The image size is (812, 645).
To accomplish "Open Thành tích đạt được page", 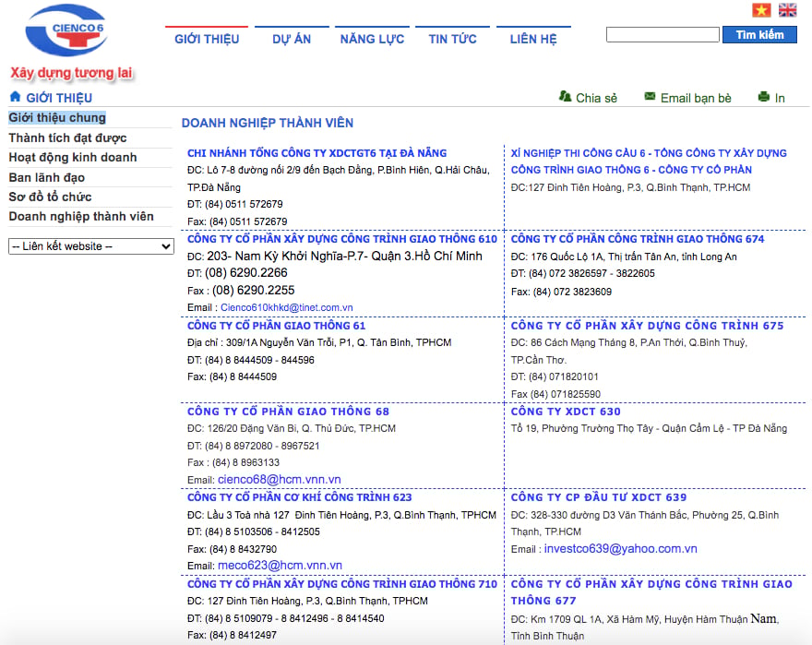I will (x=68, y=137).
